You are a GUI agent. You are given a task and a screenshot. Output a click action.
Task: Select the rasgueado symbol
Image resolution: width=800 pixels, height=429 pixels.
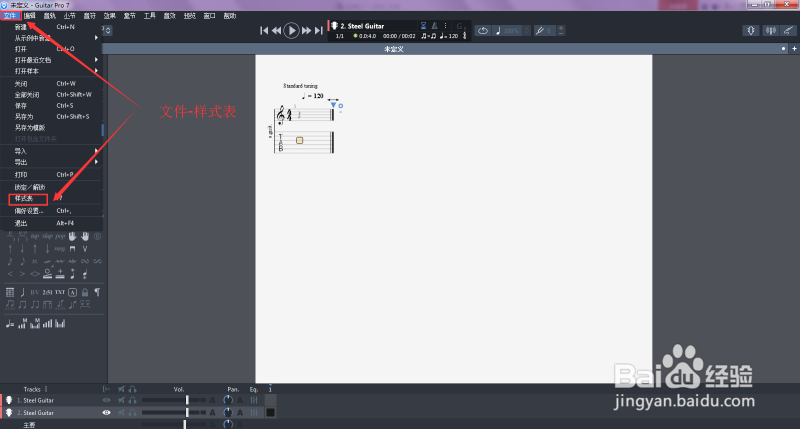[x=60, y=249]
